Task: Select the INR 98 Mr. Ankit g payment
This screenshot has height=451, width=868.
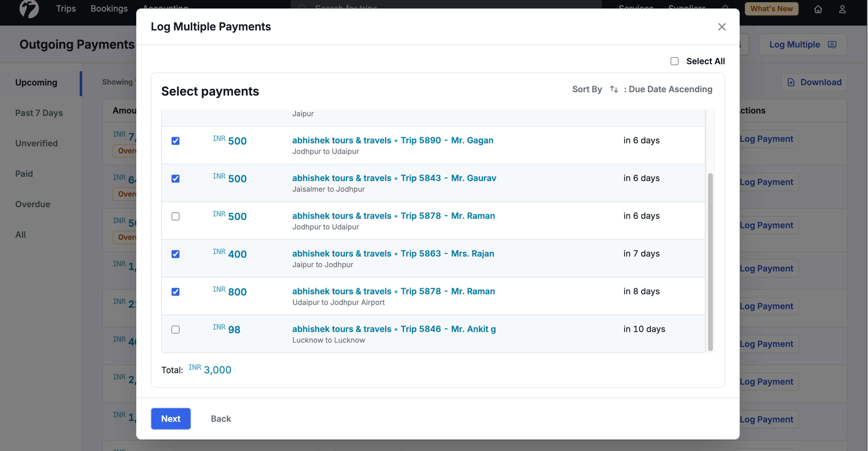Action: (x=175, y=329)
